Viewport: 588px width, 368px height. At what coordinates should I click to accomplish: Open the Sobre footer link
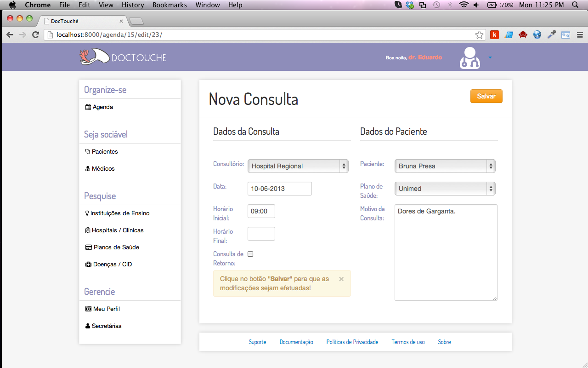[444, 342]
